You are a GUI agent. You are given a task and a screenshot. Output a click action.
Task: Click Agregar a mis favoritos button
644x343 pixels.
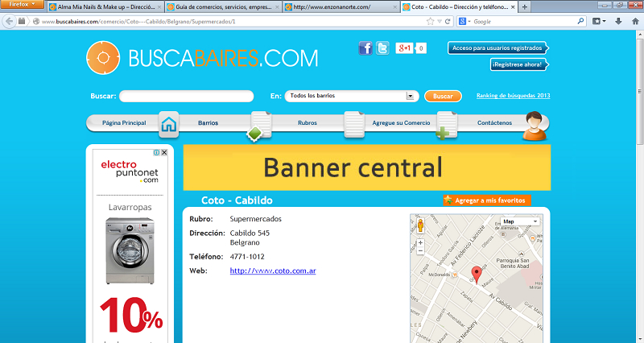pos(487,200)
